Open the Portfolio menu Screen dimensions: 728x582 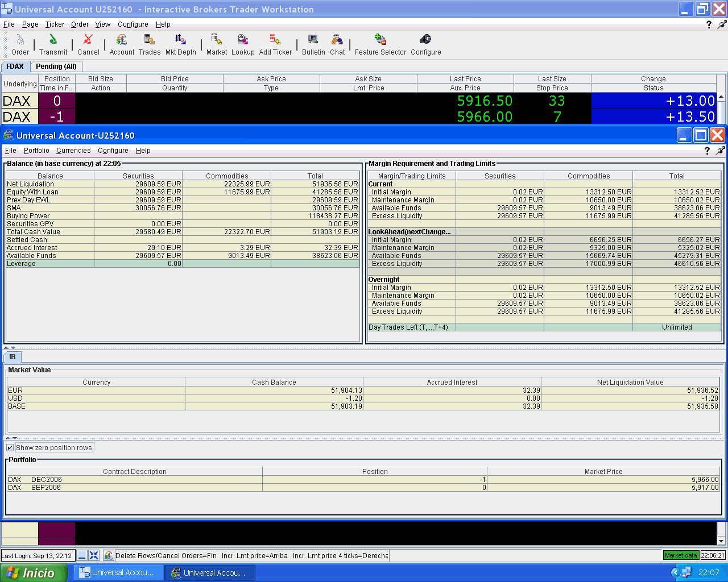[x=36, y=151]
